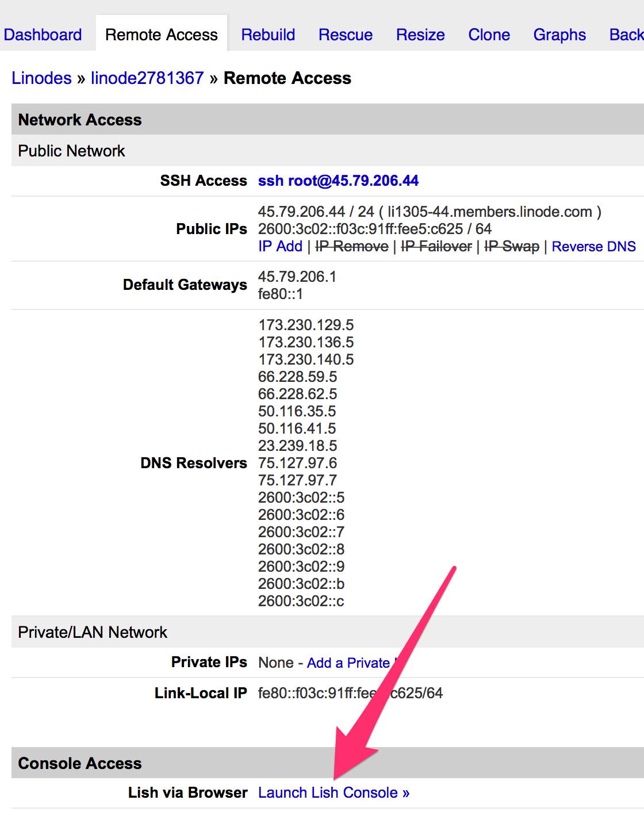Open linode2781367 breadcrumb link
The height and width of the screenshot is (819, 644).
(147, 78)
